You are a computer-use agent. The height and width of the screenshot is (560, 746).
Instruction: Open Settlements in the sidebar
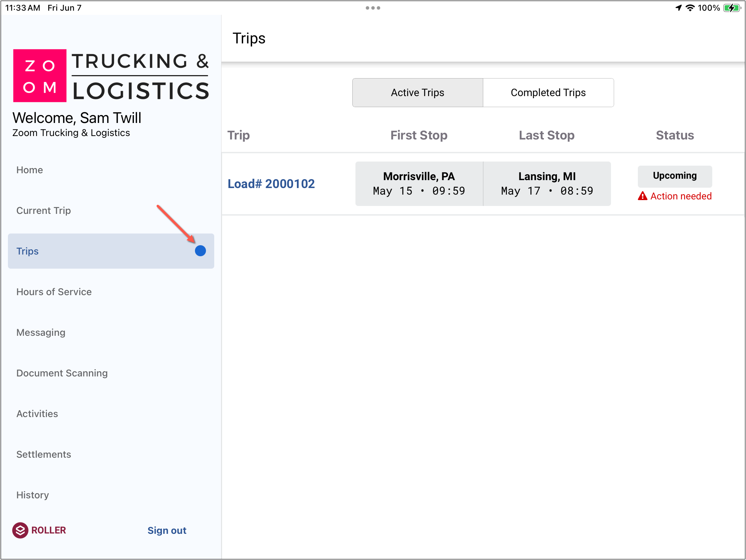(44, 454)
